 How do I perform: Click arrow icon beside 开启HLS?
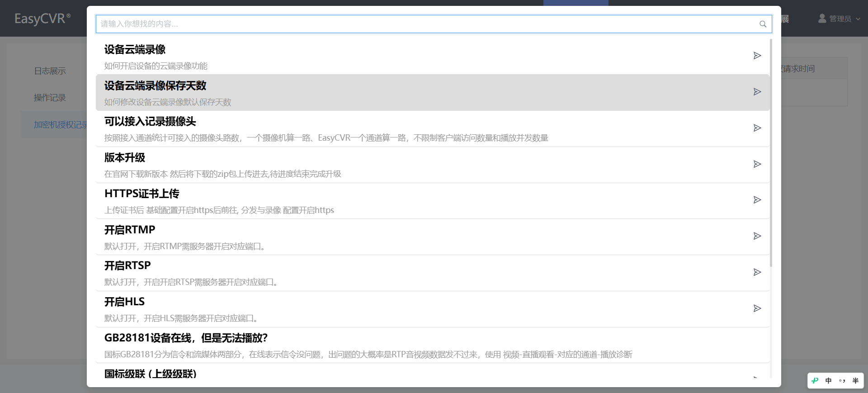click(x=757, y=308)
